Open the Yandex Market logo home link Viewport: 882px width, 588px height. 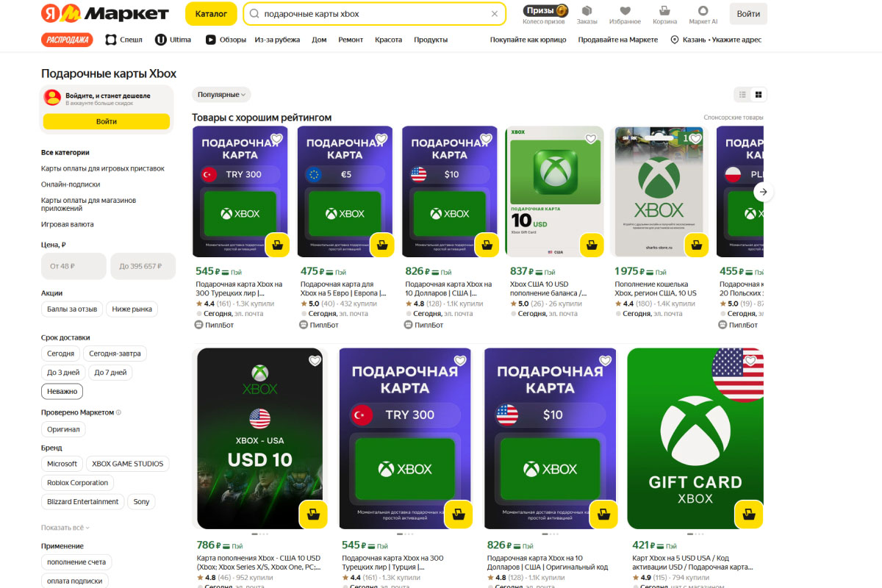105,13
